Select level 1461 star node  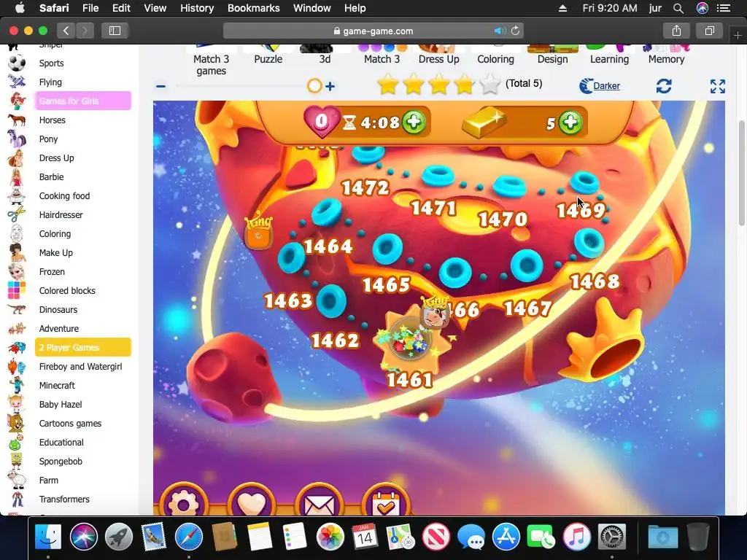click(x=411, y=340)
